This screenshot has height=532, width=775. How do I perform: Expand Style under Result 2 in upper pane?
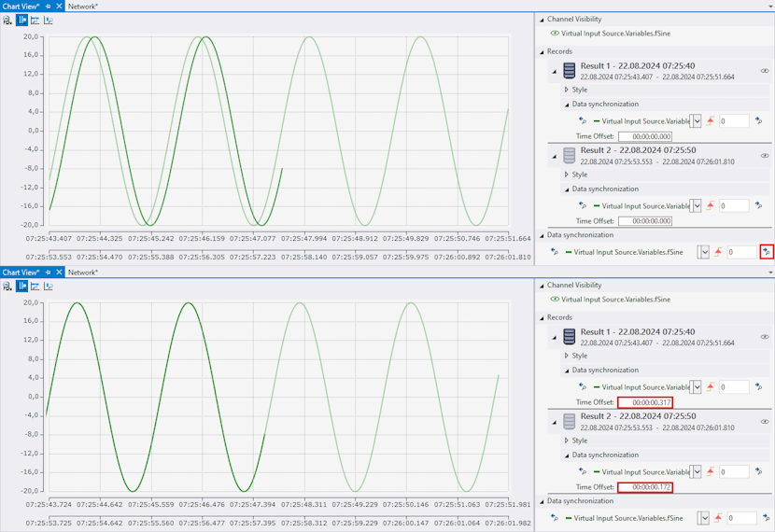pyautogui.click(x=567, y=175)
